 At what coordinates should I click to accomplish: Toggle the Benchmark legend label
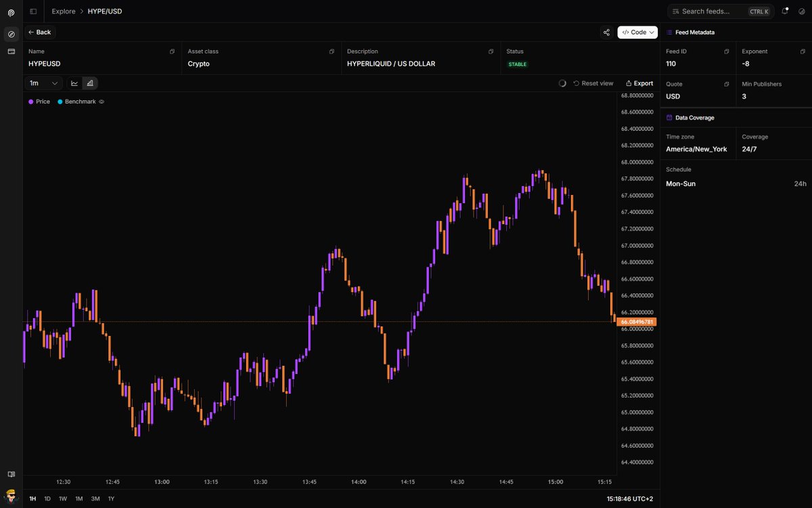point(81,102)
